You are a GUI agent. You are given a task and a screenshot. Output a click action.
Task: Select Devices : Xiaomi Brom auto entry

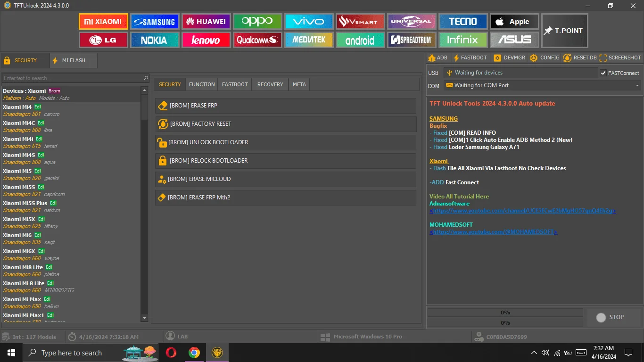point(71,94)
